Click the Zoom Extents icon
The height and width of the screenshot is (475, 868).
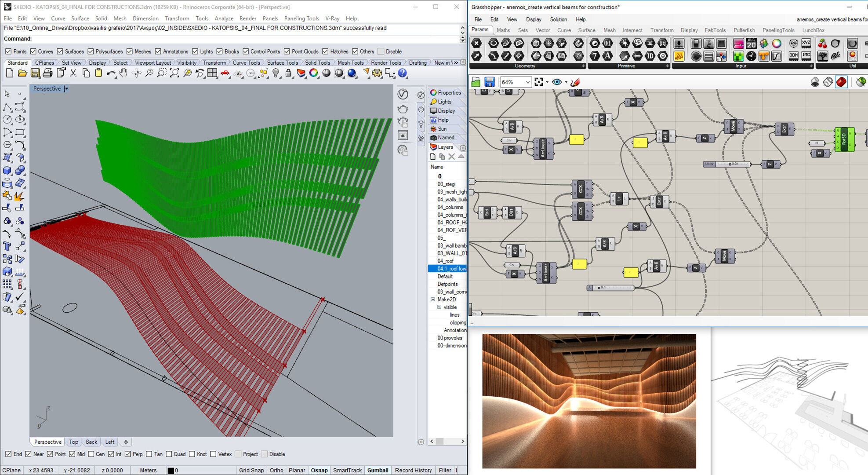tap(174, 73)
